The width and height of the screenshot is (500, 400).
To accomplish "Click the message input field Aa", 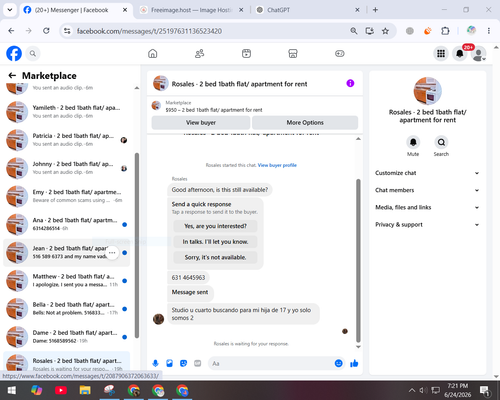I will tap(272, 363).
